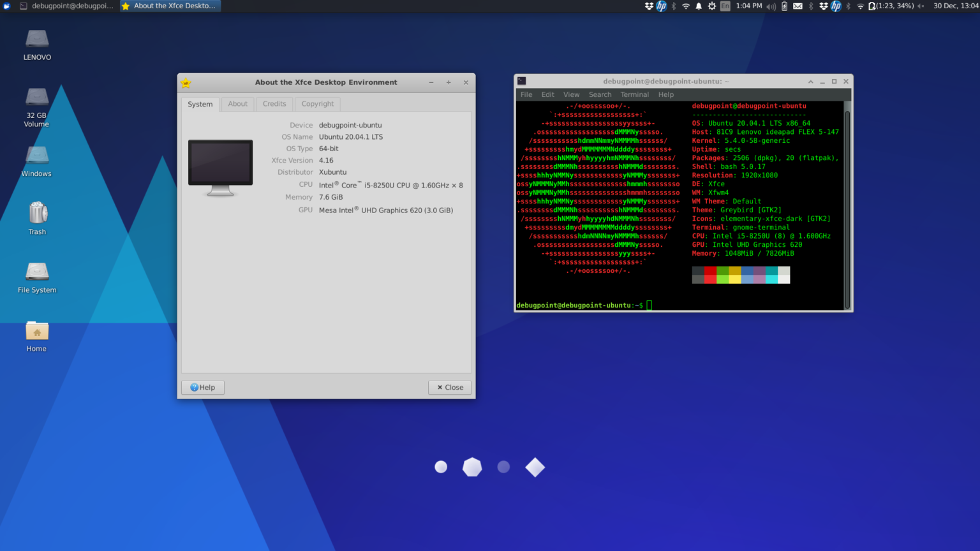
Task: Click the monitor image in the System tab
Action: [x=220, y=168]
